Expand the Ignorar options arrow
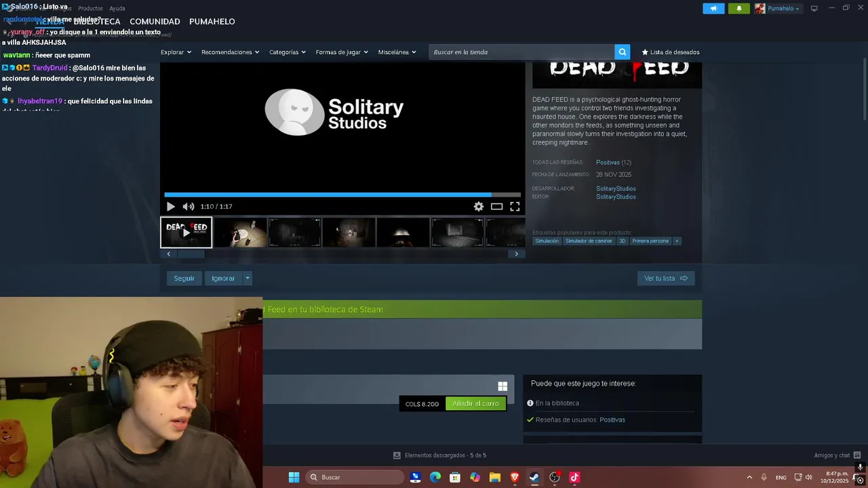This screenshot has width=868, height=488. [x=248, y=279]
